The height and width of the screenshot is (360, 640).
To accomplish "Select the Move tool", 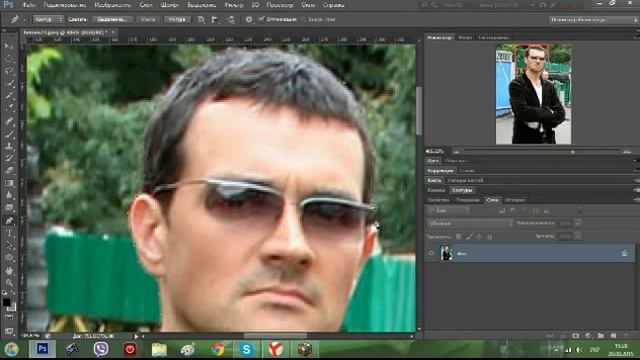I will coord(9,46).
